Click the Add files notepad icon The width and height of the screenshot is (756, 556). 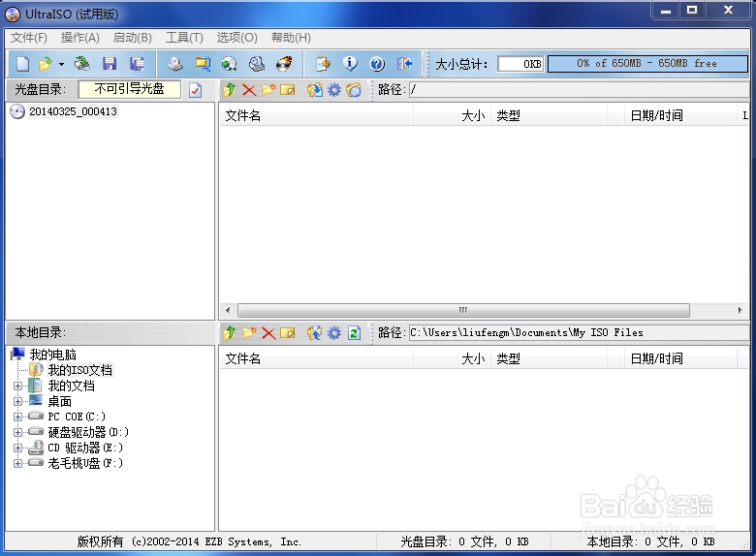click(323, 64)
